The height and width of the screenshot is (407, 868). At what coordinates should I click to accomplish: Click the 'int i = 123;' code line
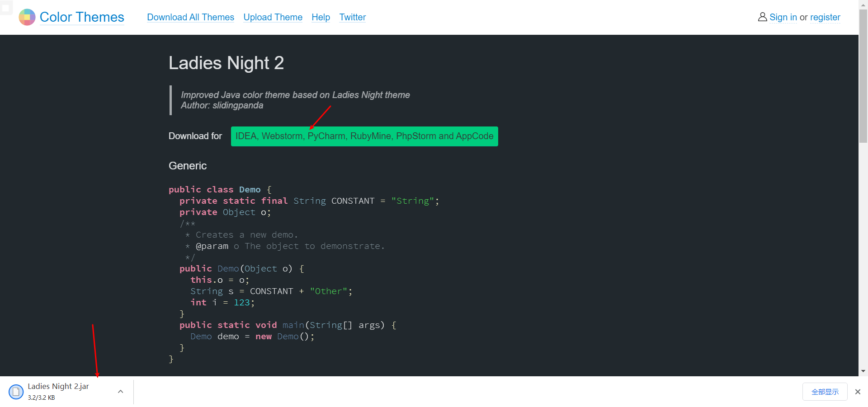222,303
